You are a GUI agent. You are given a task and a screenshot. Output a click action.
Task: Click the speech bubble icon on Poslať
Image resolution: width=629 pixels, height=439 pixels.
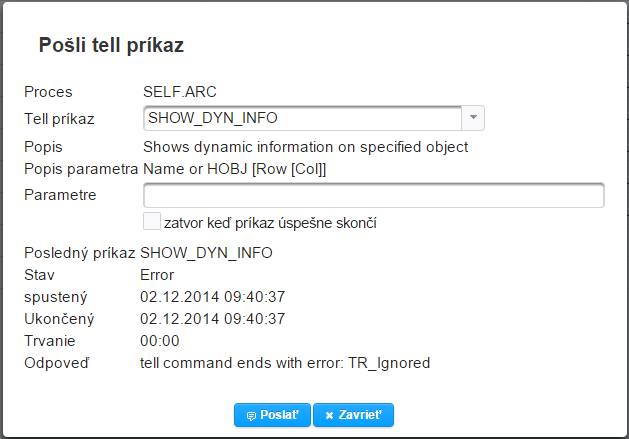[x=250, y=415]
